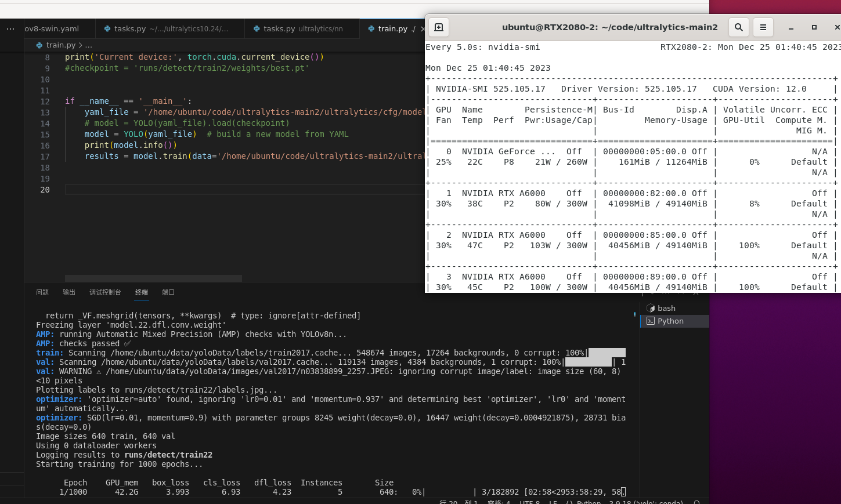
Task: Click the bash terminal icon
Action: (651, 308)
